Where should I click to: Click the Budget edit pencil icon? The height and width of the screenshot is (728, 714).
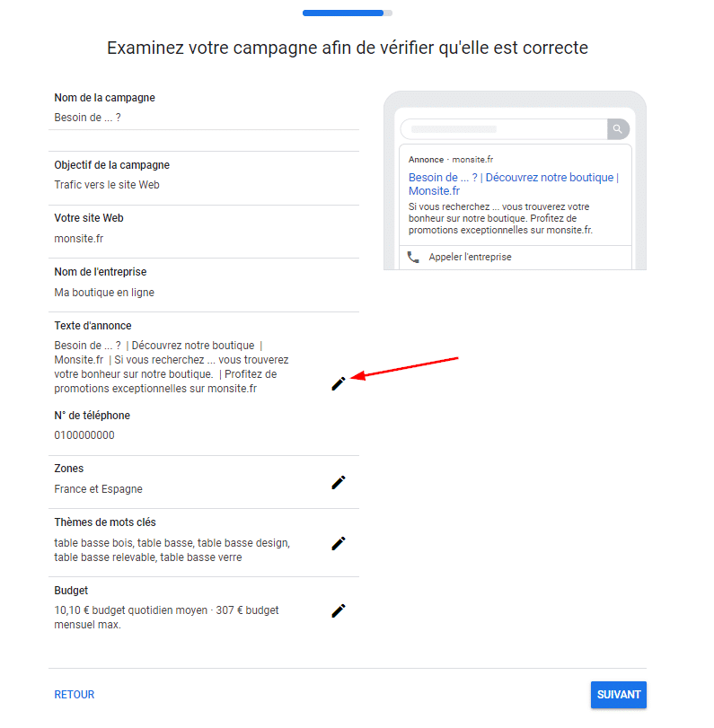click(338, 610)
